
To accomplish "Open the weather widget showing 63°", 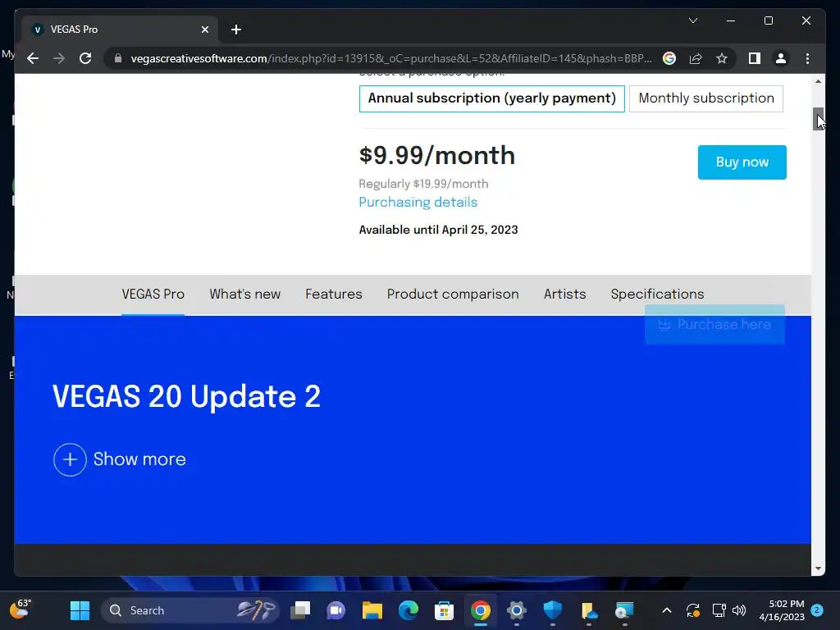I will (21, 609).
